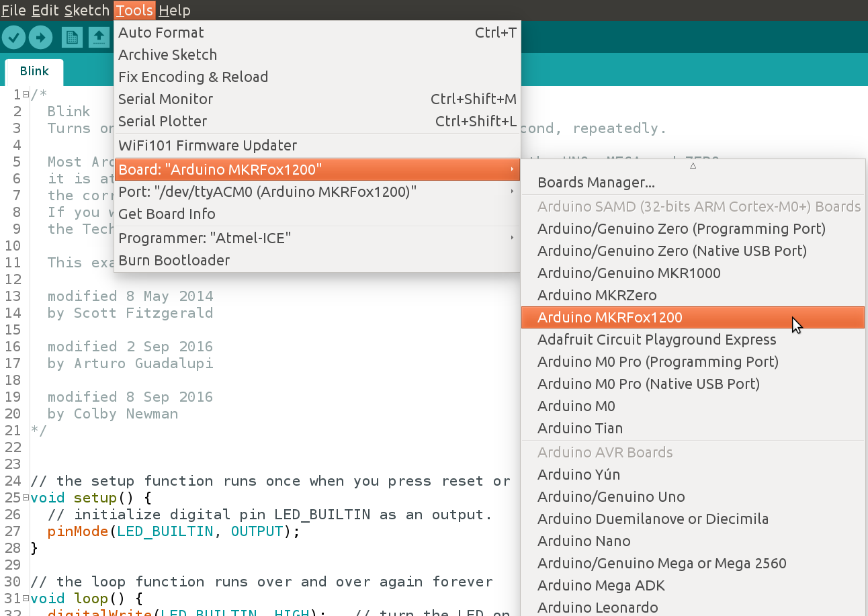
Task: Open the Help menu
Action: coord(175,10)
